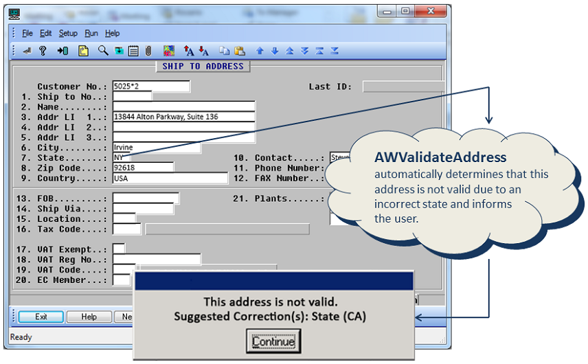Click 'Suggested Correction(s): State (CA)' text
The image size is (588, 364).
[270, 317]
